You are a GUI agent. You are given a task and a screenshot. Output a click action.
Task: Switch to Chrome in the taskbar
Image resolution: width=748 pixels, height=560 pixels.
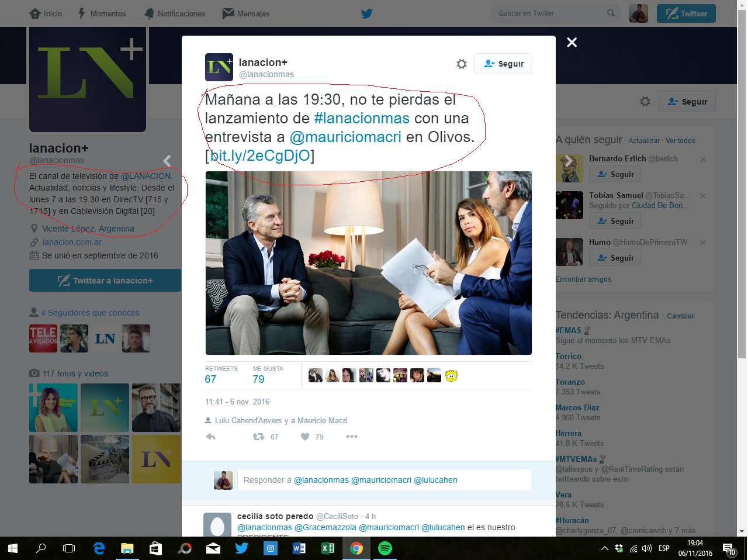click(356, 548)
